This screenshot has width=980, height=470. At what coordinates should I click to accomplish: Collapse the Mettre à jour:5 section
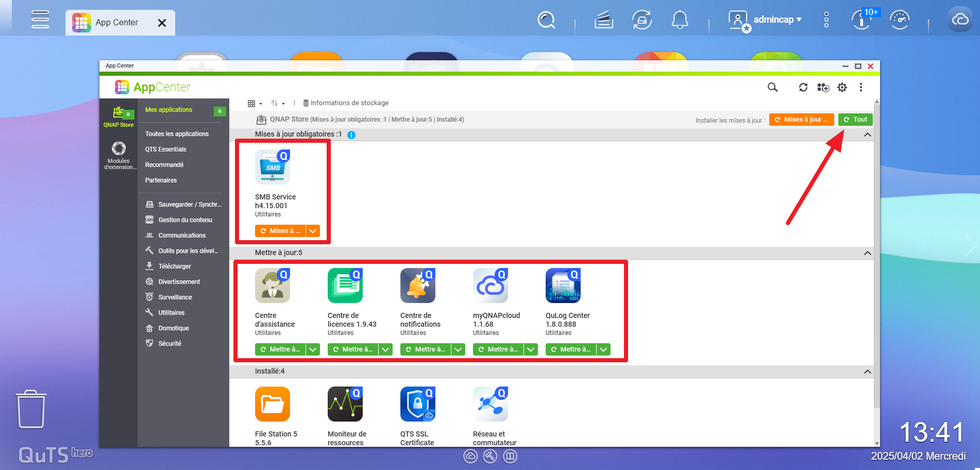[868, 253]
